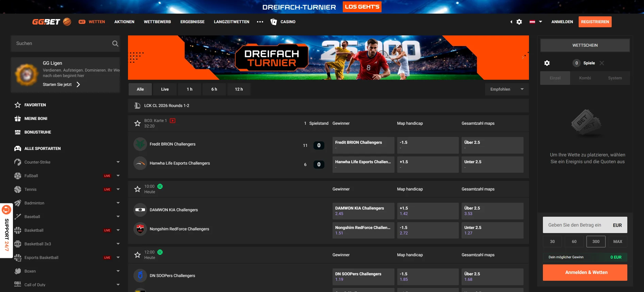Screen dimensions: 644x292
Task: Choose the 60 quick stake amount
Action: [574, 242]
